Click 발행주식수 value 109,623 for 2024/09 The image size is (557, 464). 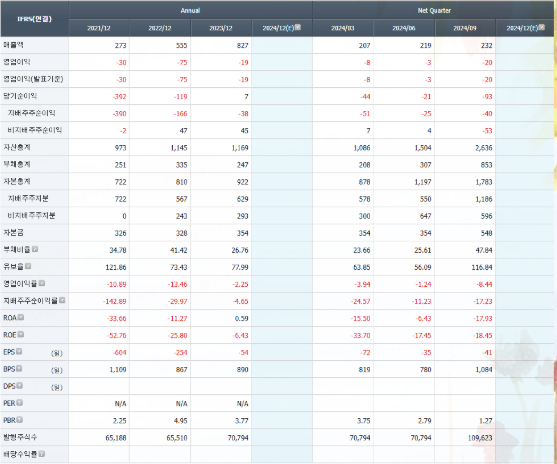pos(480,438)
